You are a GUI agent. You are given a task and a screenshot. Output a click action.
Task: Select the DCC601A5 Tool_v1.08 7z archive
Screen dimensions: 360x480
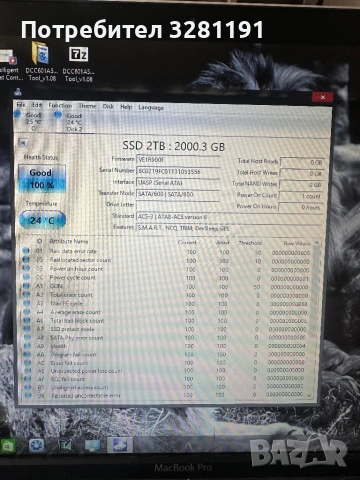point(78,64)
